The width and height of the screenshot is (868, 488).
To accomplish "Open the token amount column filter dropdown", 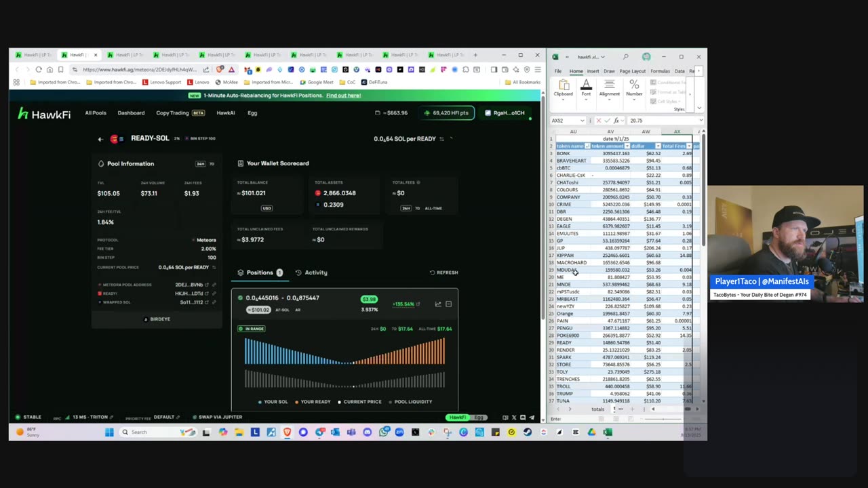I will pyautogui.click(x=627, y=146).
